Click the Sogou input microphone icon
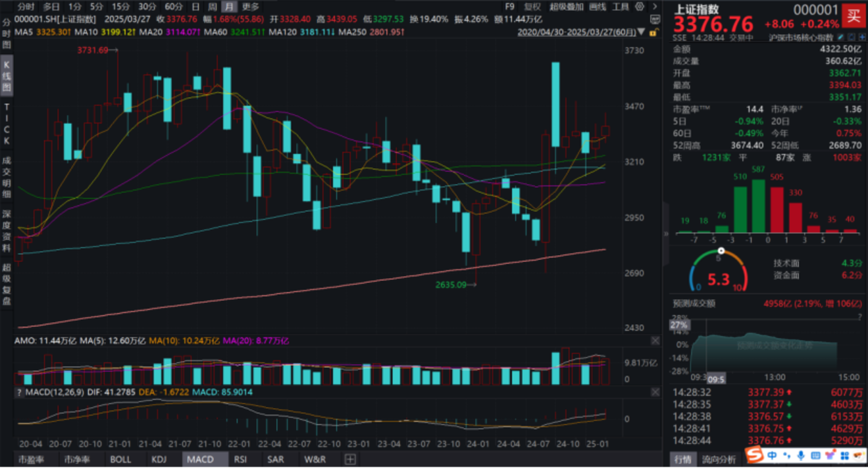Image resolution: width=868 pixels, height=468 pixels. pyautogui.click(x=802, y=455)
